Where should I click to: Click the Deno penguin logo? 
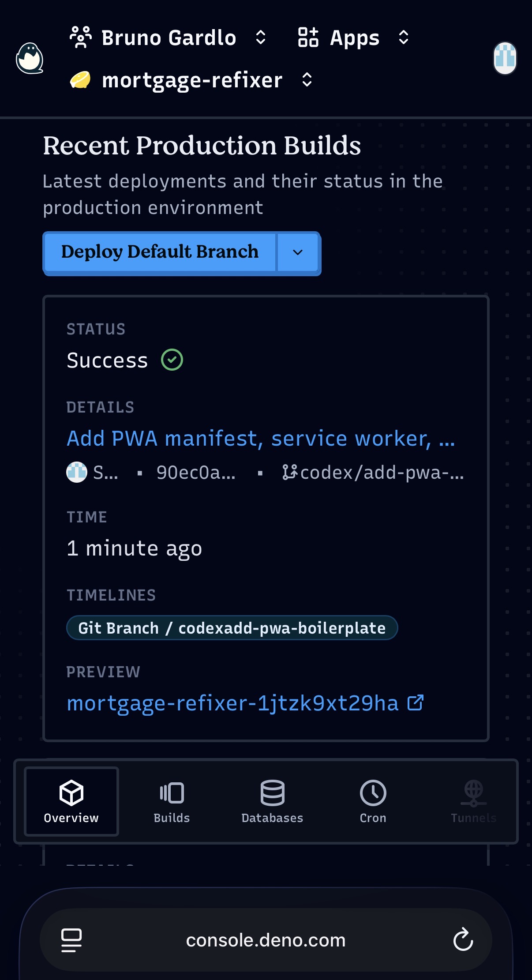[x=30, y=58]
